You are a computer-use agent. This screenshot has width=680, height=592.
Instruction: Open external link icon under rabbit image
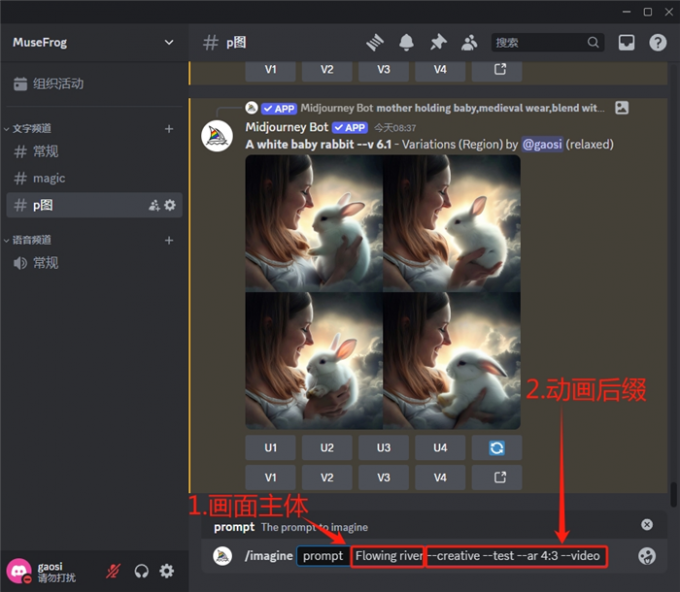(497, 478)
